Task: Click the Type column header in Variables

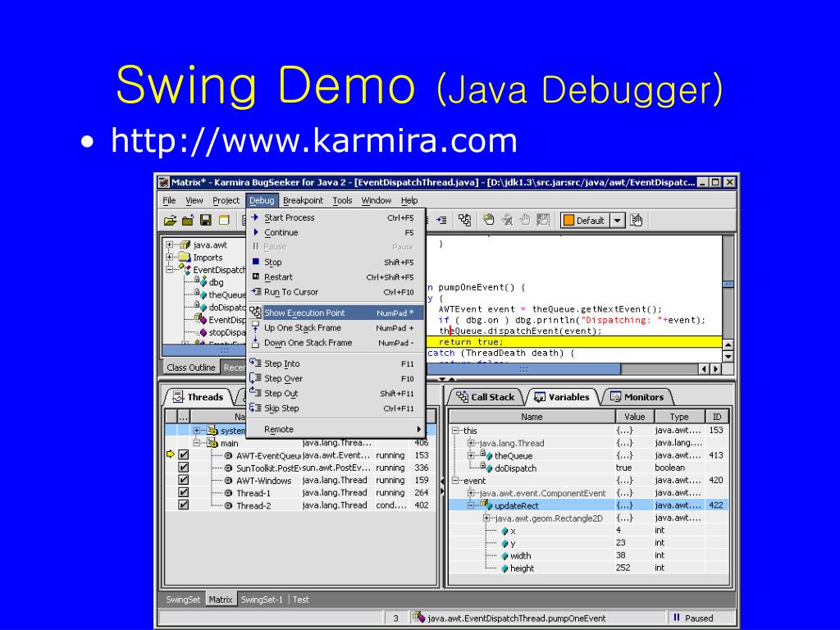Action: coord(678,417)
